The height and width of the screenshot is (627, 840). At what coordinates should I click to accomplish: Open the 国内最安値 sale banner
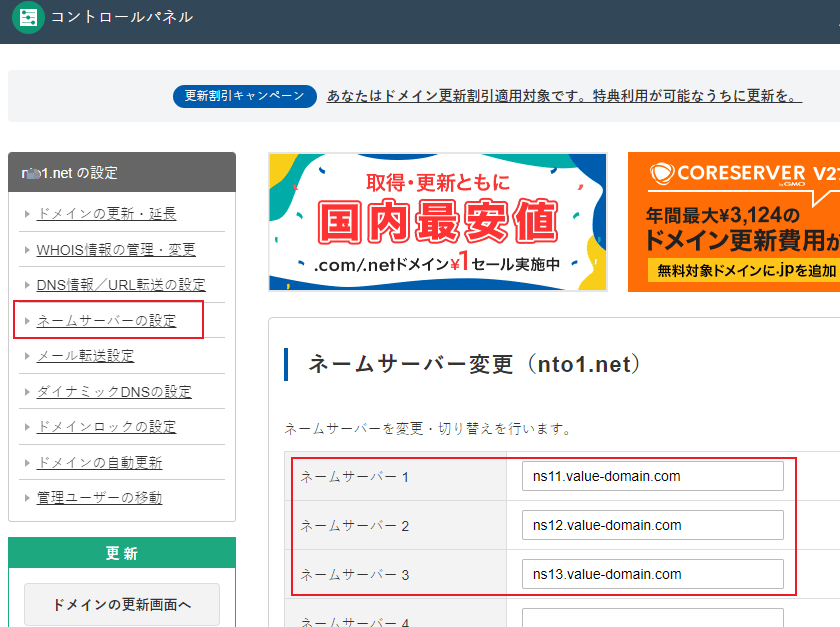(438, 222)
